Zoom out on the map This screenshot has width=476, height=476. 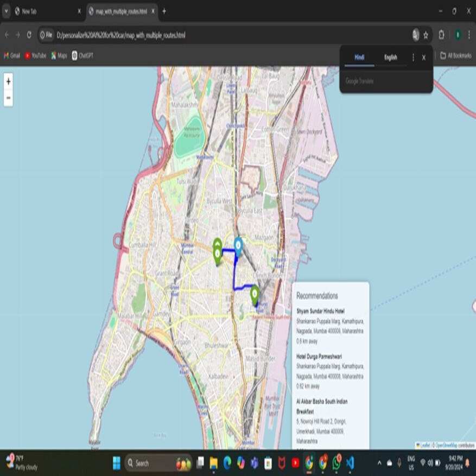(x=8, y=98)
